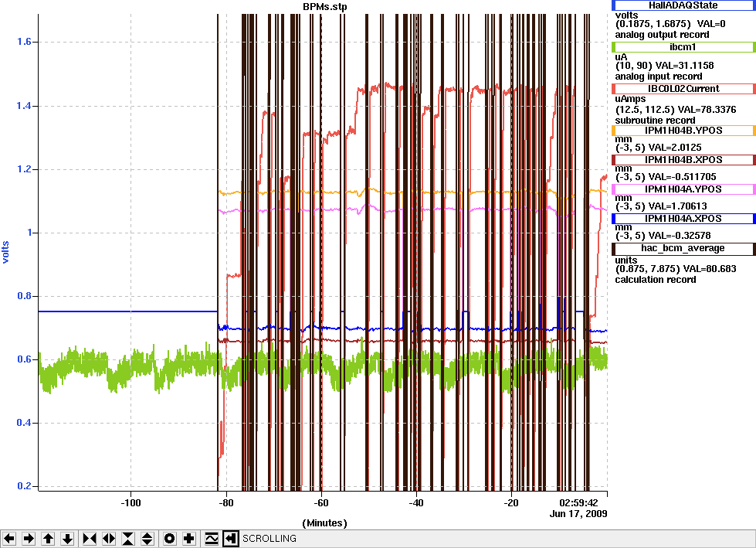
Task: Click the 02:59:42 timestamp
Action: click(578, 502)
